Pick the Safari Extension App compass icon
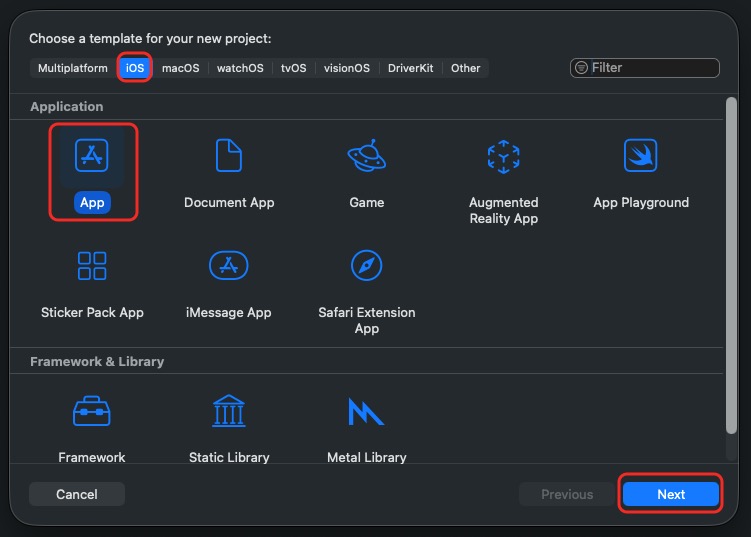 pyautogui.click(x=366, y=265)
